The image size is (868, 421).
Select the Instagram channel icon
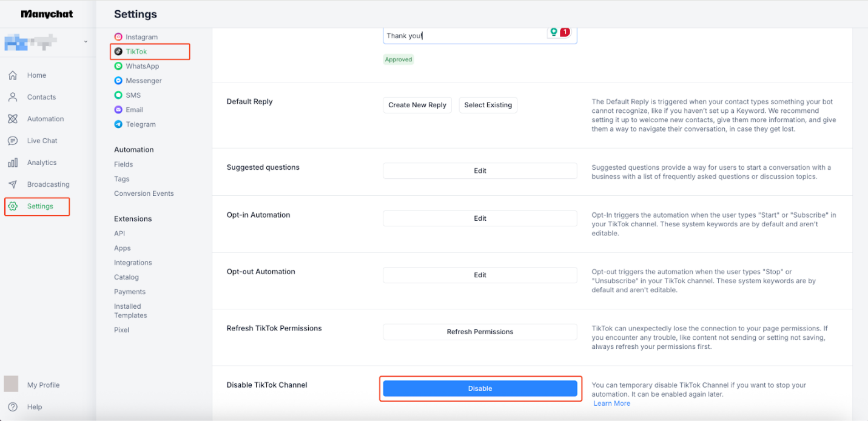click(x=119, y=37)
